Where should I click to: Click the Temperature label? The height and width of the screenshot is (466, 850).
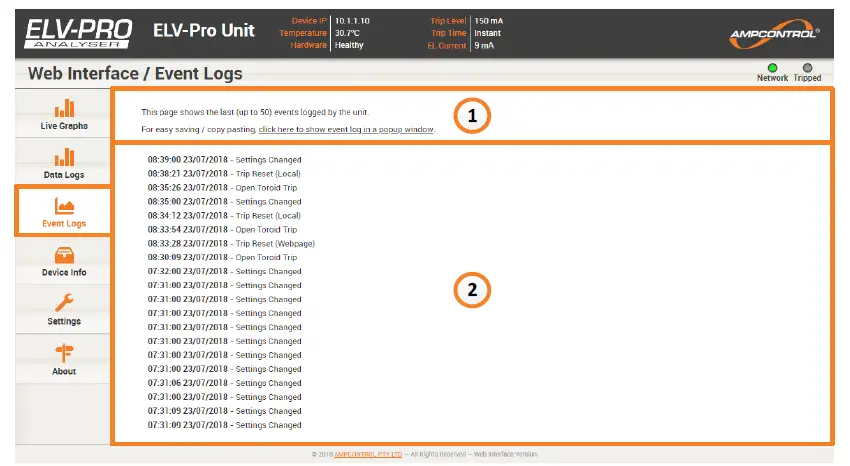pos(303,33)
